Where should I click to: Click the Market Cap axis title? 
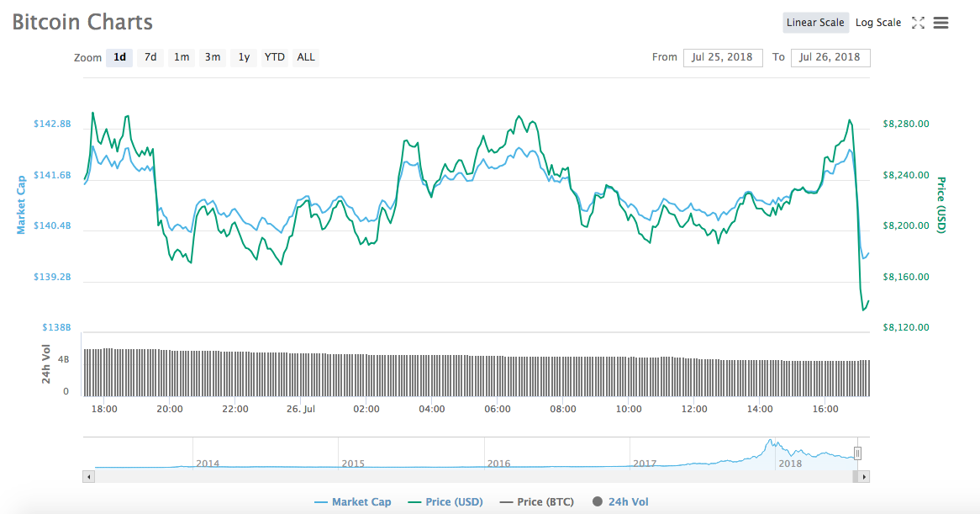pos(21,205)
